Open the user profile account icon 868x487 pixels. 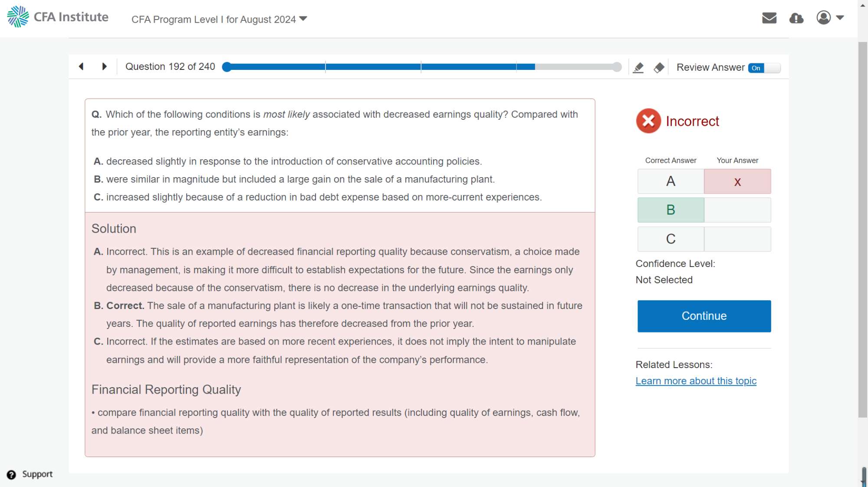(x=823, y=18)
